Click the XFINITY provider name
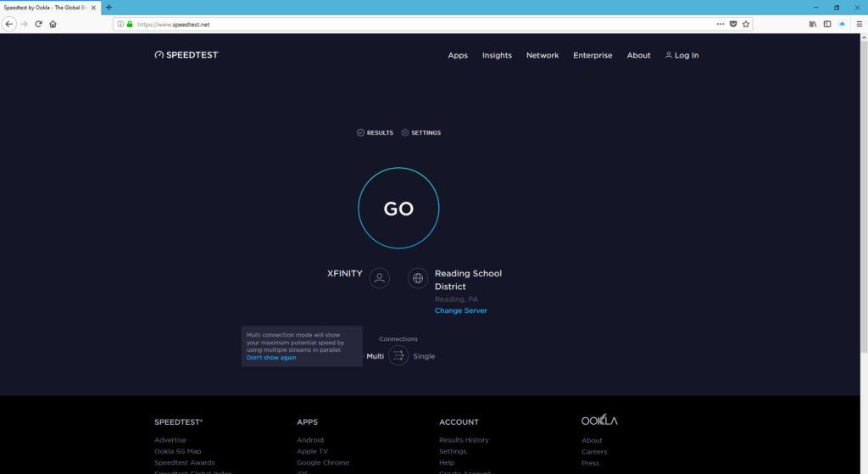The image size is (868, 474). [344, 274]
